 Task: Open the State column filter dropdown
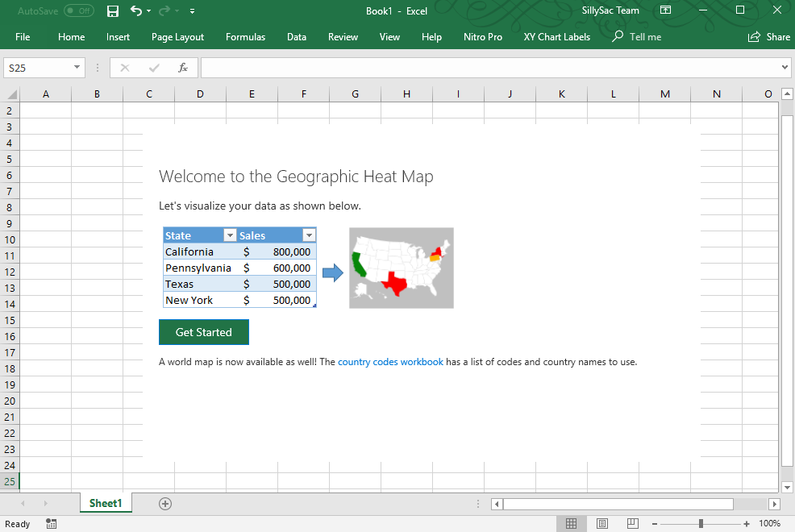[229, 235]
